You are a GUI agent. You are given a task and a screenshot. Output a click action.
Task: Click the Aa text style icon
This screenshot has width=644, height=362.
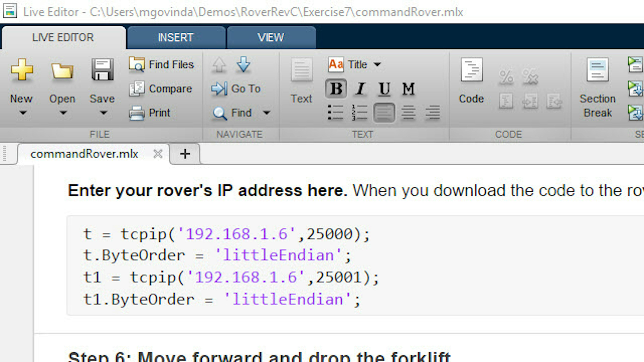click(x=336, y=64)
